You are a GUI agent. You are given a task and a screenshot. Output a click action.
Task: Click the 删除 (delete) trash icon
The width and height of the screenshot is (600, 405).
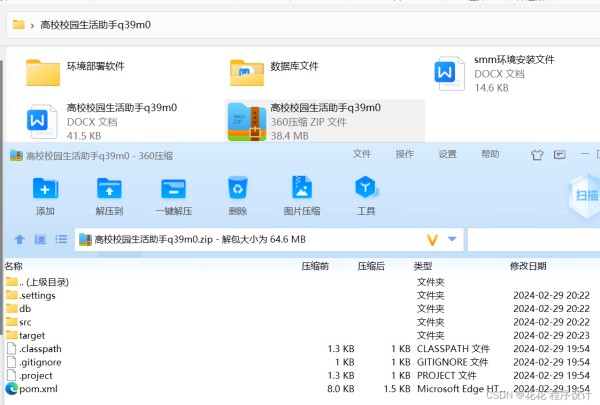(x=238, y=188)
